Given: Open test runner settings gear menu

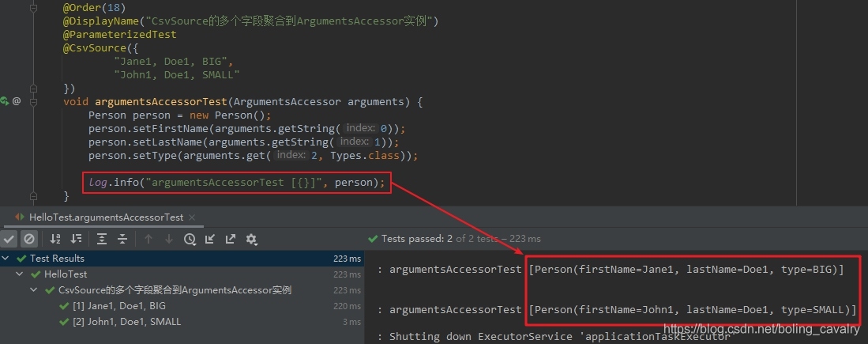Looking at the screenshot, I should pos(251,240).
